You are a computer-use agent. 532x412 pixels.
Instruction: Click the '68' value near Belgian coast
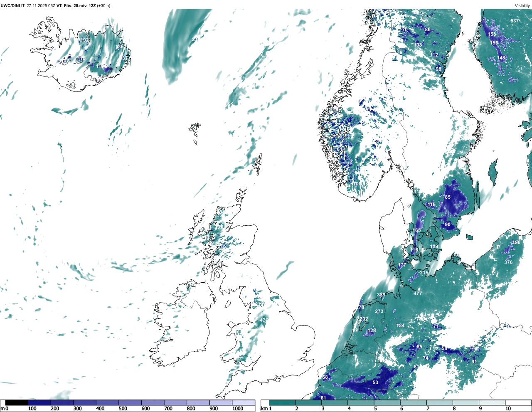pyautogui.click(x=325, y=377)
